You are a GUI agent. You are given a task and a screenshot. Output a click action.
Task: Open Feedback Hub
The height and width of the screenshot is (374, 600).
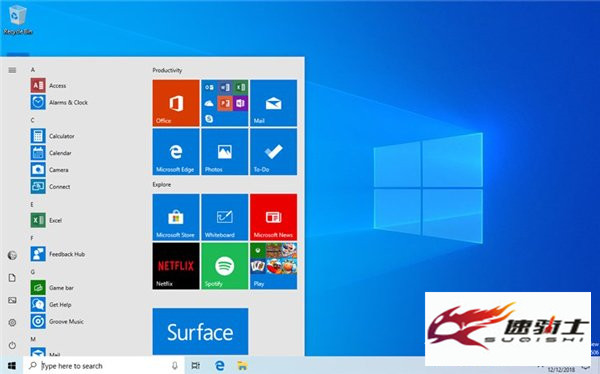(58, 254)
